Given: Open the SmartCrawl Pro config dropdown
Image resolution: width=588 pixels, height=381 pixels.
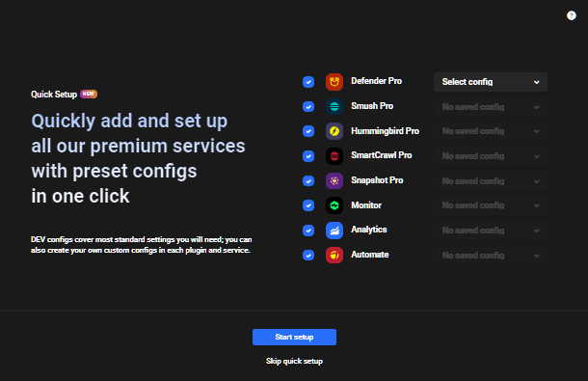Looking at the screenshot, I should tap(490, 156).
